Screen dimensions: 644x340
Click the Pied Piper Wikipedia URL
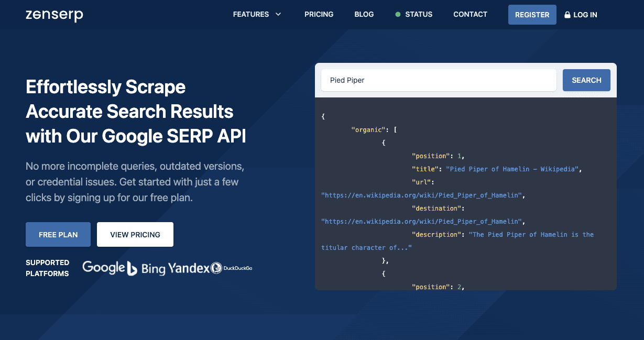[x=421, y=195]
